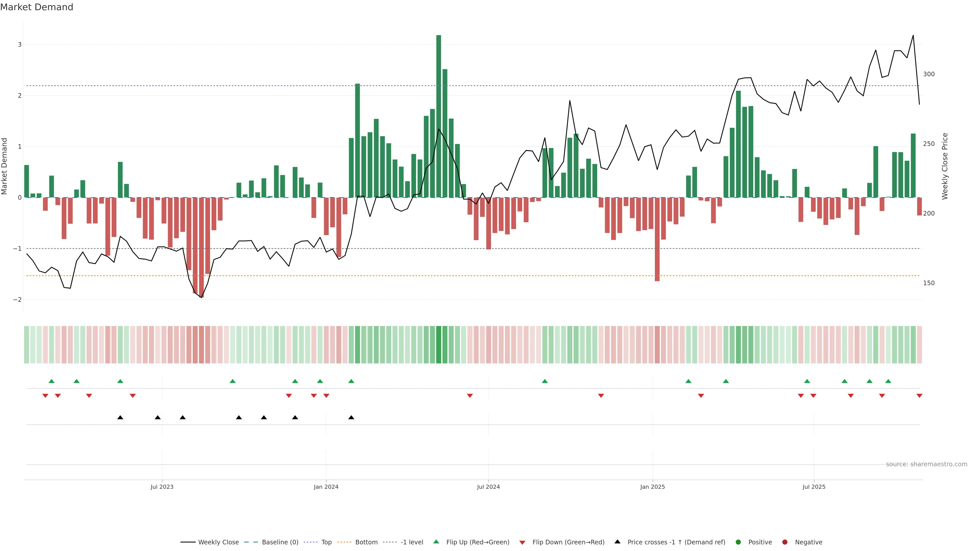The image size is (980, 551).
Task: Select the leftmost green Flip Up marker
Action: click(52, 381)
